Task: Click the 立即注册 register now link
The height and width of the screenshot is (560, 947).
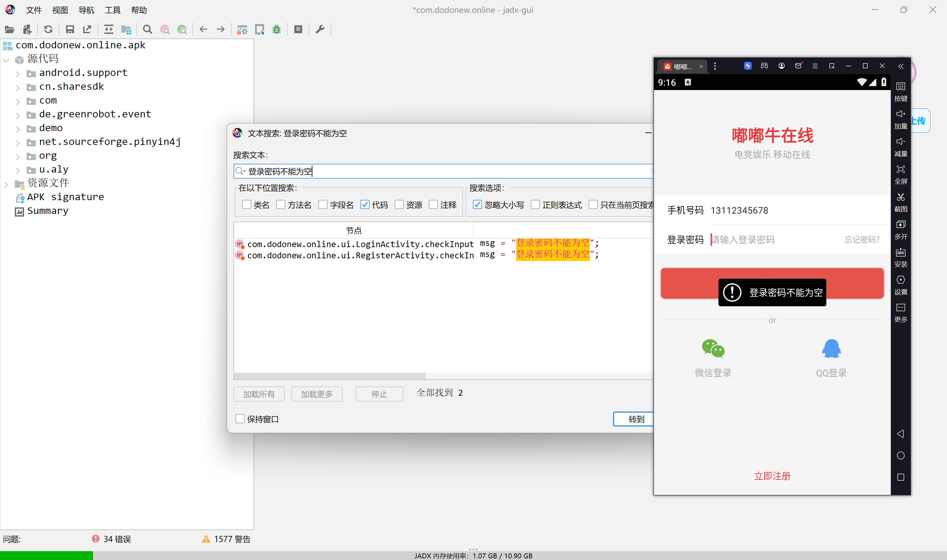Action: click(772, 476)
